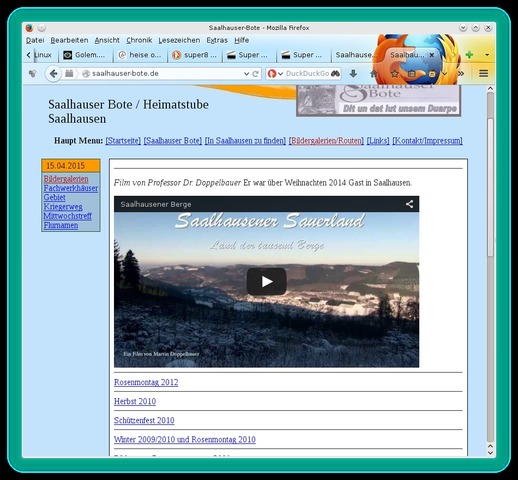Switch to the Golem tab
The image size is (518, 480).
tap(86, 55)
